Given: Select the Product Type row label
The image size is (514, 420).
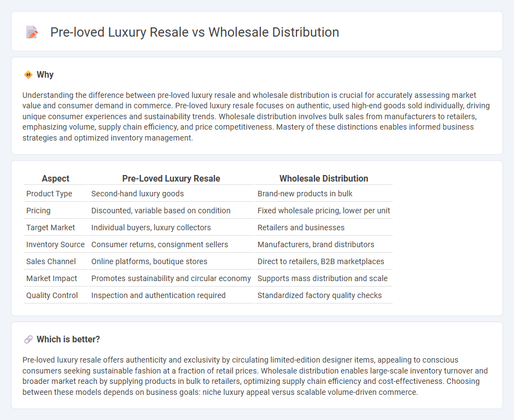Looking at the screenshot, I should (x=49, y=194).
